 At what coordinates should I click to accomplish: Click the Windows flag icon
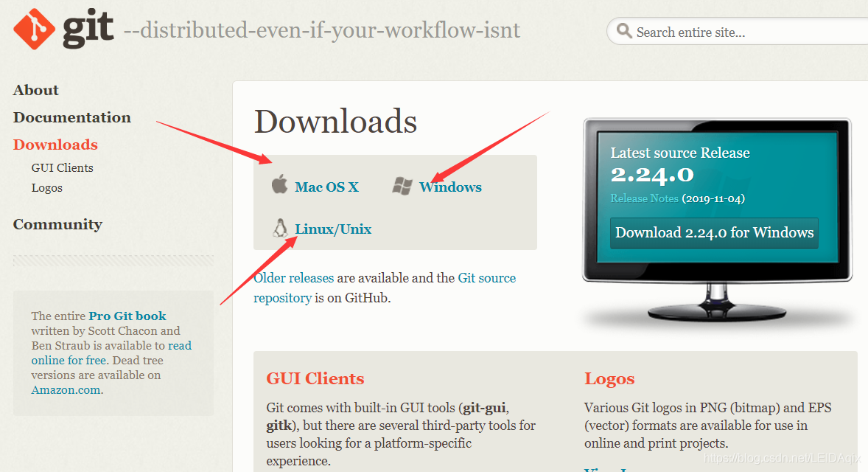(402, 186)
